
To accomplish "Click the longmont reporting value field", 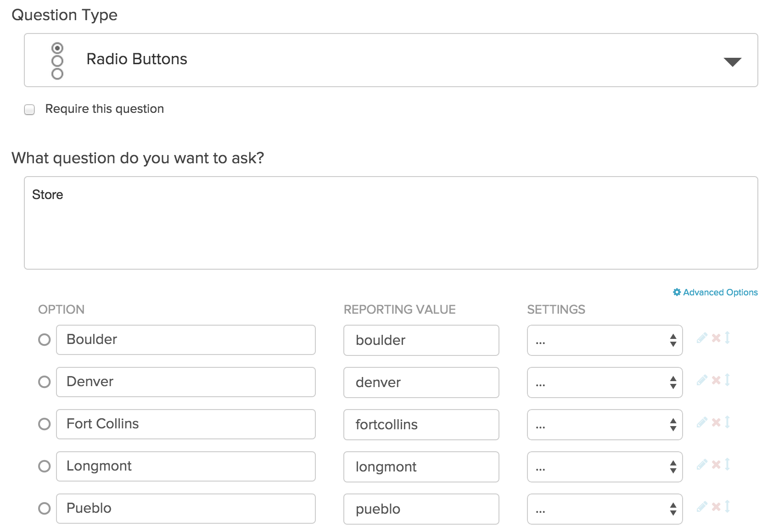I will pos(421,467).
